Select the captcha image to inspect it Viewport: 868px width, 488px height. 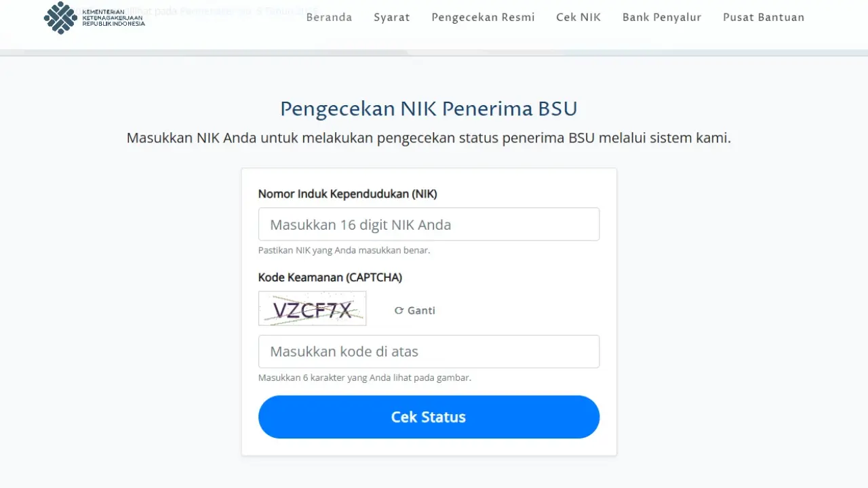pyautogui.click(x=312, y=308)
